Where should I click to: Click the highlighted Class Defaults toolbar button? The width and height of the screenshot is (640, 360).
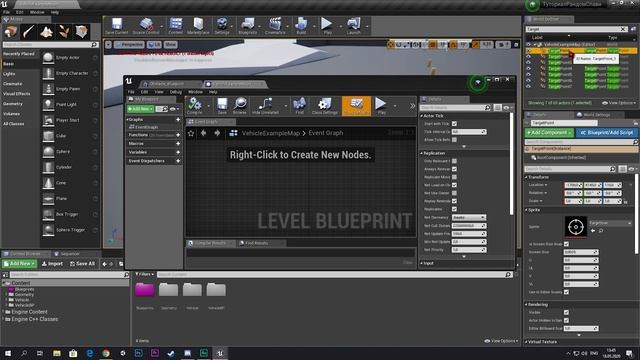[356, 106]
